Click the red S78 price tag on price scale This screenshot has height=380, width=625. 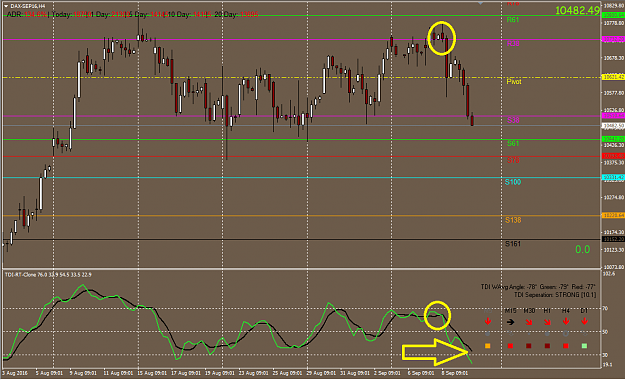(613, 156)
